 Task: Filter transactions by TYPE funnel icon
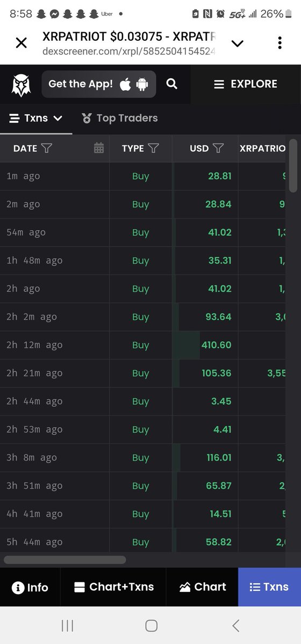153,148
